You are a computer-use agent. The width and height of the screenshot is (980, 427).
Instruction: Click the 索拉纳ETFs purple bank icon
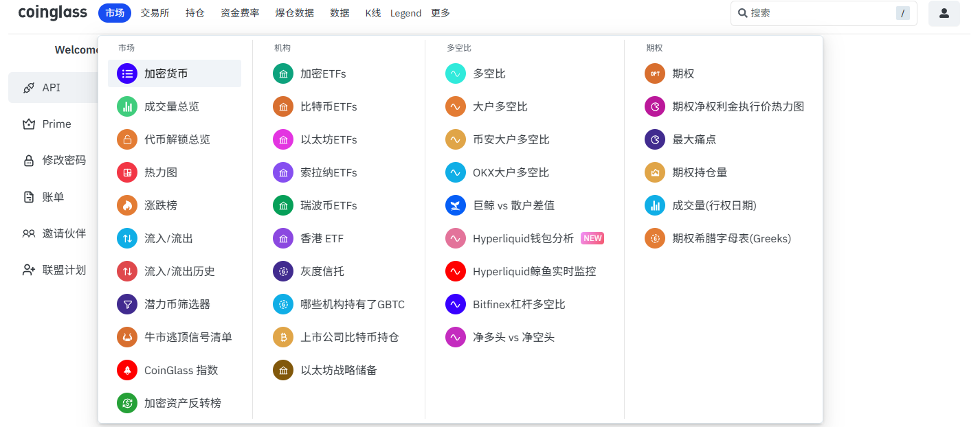[x=283, y=172]
